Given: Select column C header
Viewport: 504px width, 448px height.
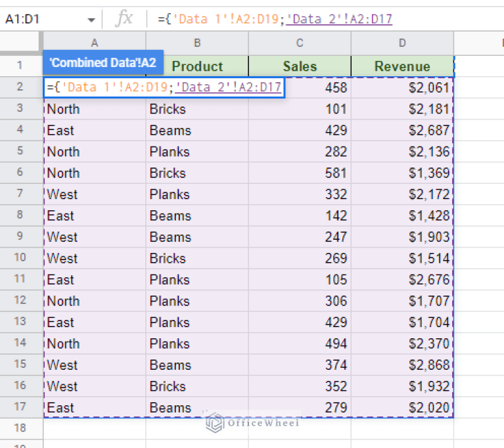Looking at the screenshot, I should coord(300,43).
